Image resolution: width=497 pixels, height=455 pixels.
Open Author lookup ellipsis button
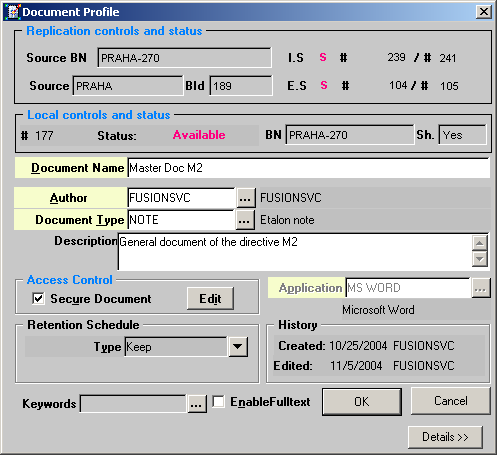pos(245,199)
